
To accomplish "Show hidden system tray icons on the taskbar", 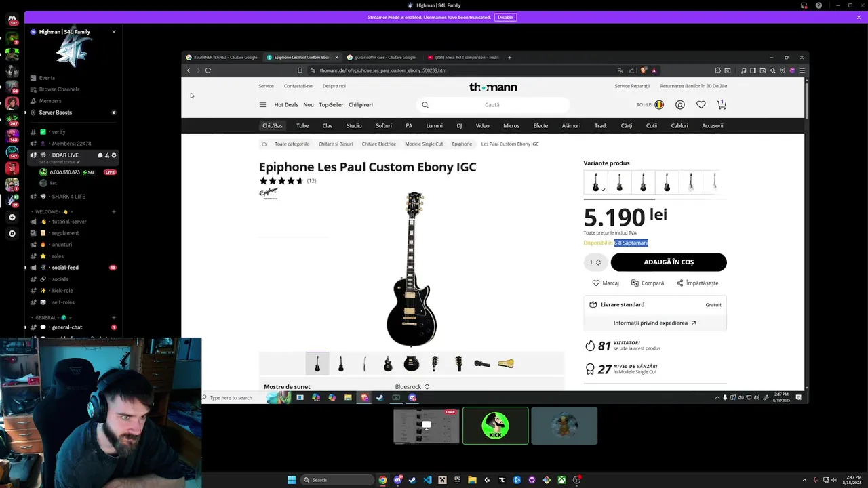I will tap(804, 480).
